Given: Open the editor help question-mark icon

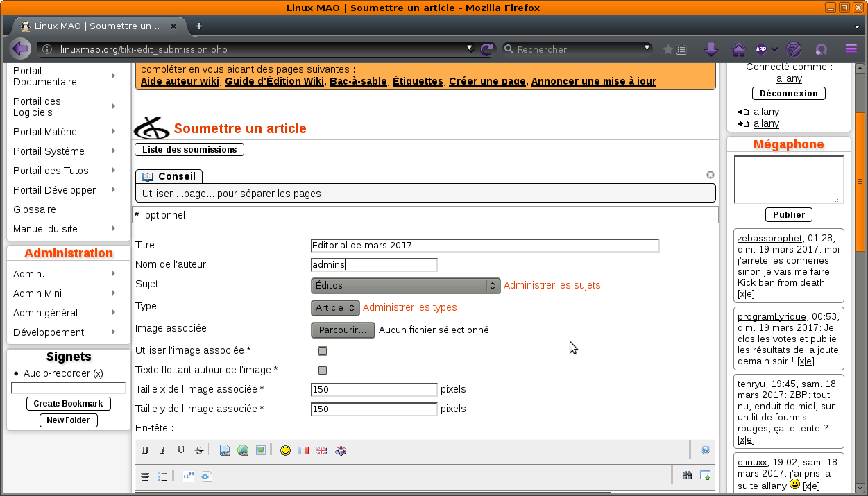Looking at the screenshot, I should (706, 450).
